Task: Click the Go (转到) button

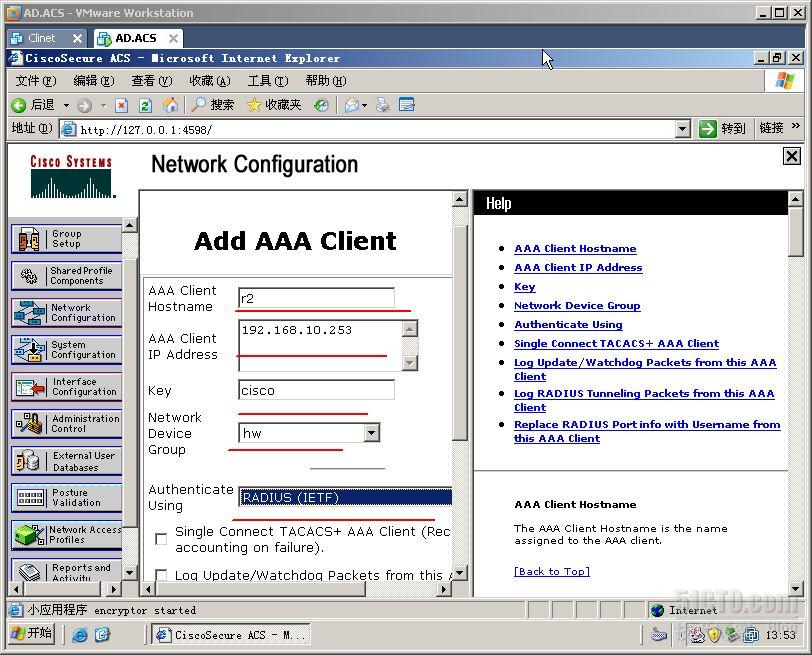Action: click(x=722, y=128)
